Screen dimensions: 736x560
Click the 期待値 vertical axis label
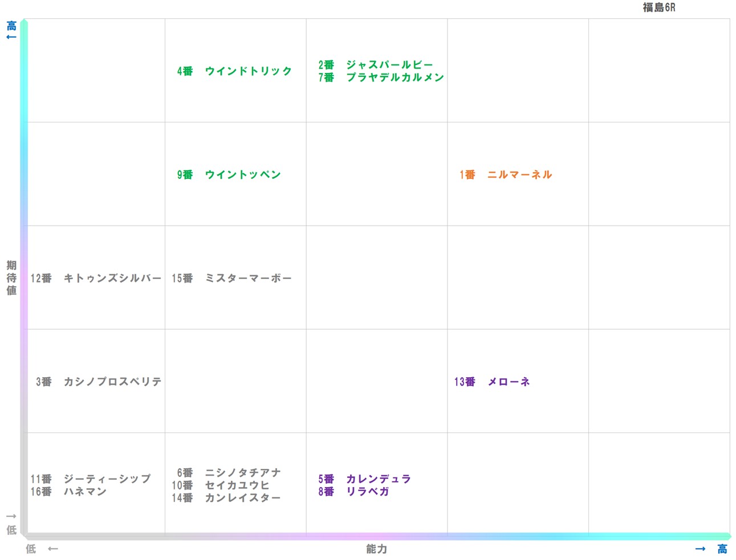10,277
